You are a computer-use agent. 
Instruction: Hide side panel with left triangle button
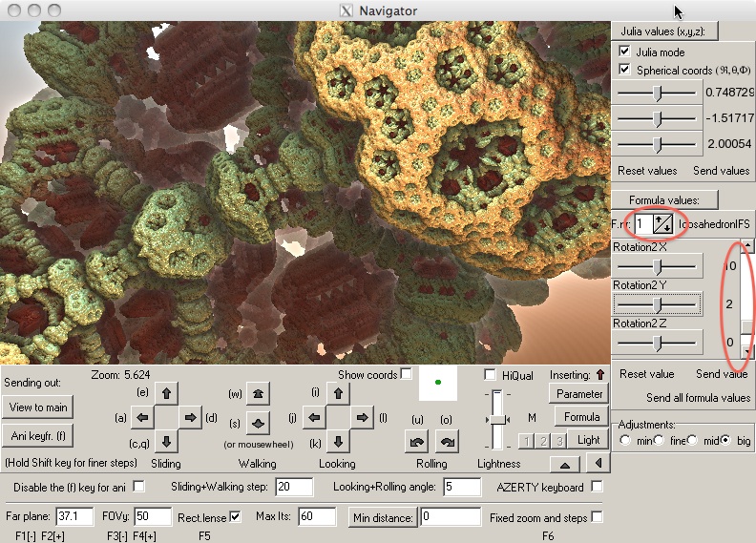point(598,463)
